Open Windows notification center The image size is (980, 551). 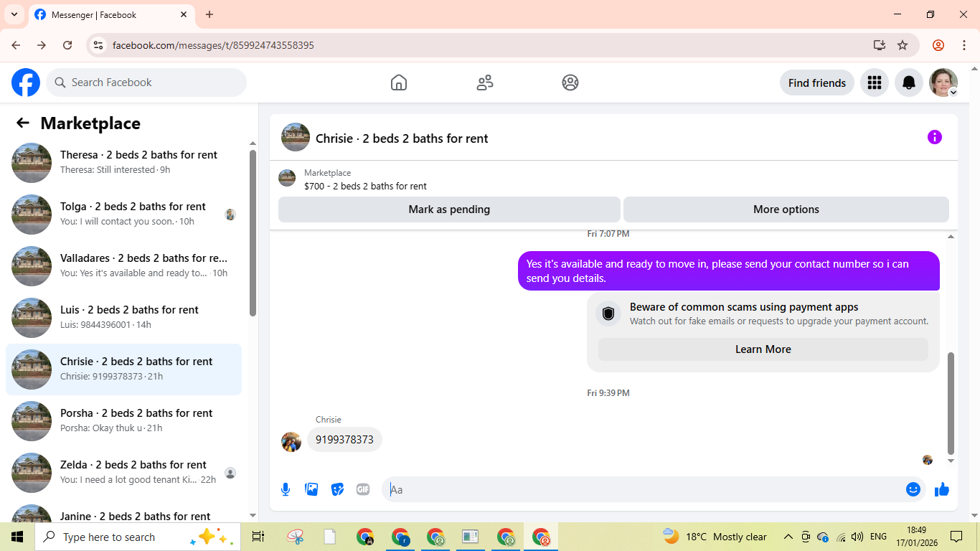pos(956,537)
